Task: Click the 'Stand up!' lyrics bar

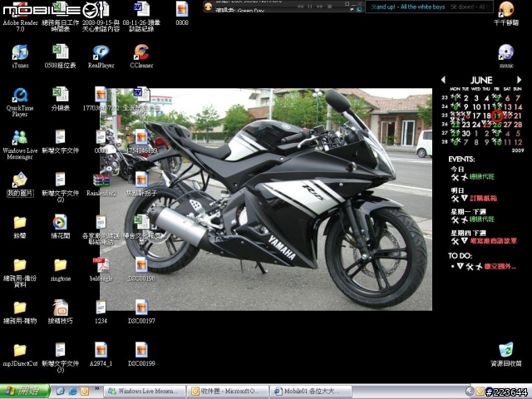Action: pyautogui.click(x=429, y=7)
